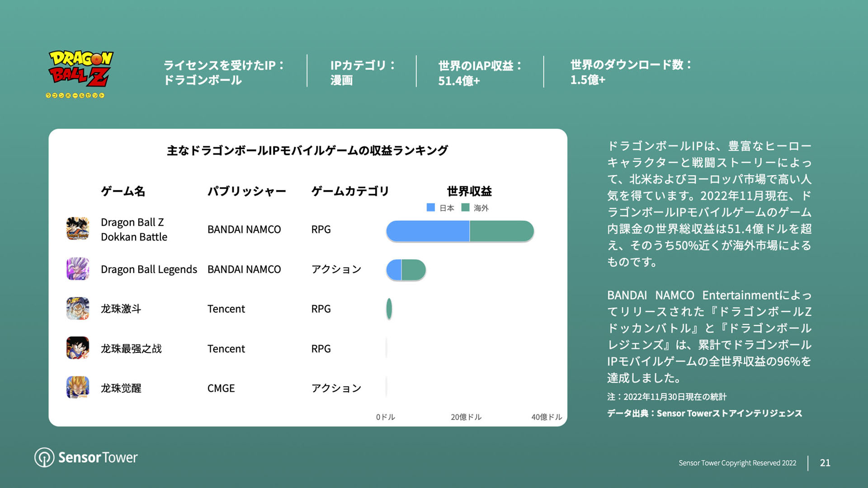Image resolution: width=868 pixels, height=488 pixels.
Task: Click the Dokkan Battle game icon
Action: [78, 229]
